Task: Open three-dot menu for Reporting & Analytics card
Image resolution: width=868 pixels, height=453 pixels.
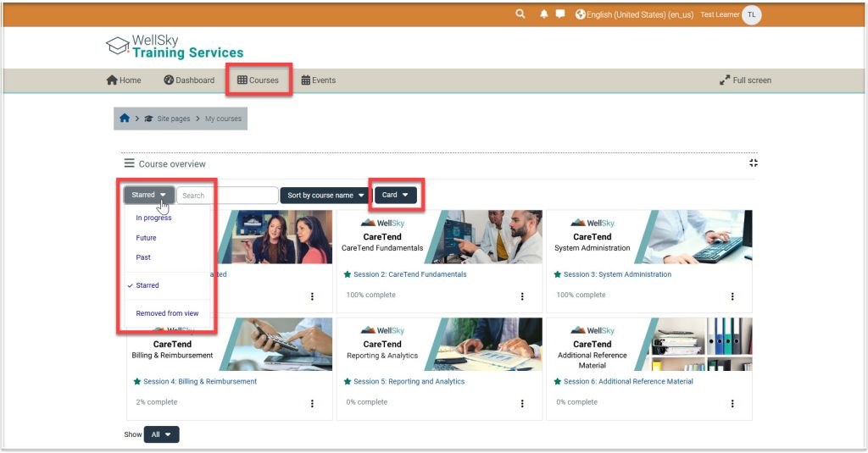Action: pyautogui.click(x=522, y=404)
